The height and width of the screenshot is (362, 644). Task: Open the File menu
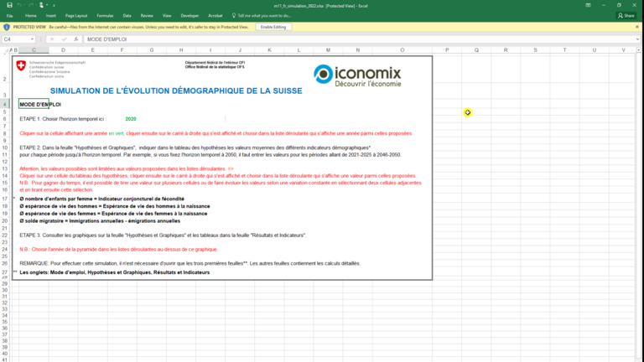click(x=9, y=16)
